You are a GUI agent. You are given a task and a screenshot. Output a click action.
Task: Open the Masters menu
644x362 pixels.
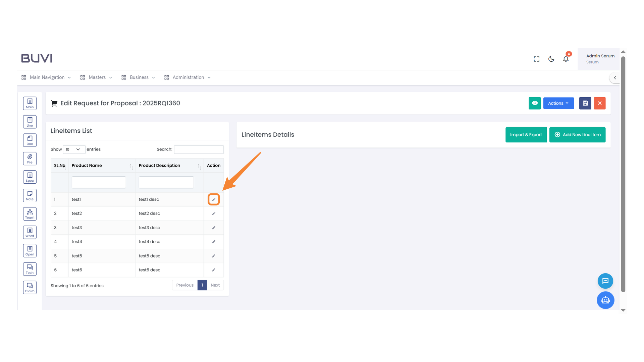point(97,77)
